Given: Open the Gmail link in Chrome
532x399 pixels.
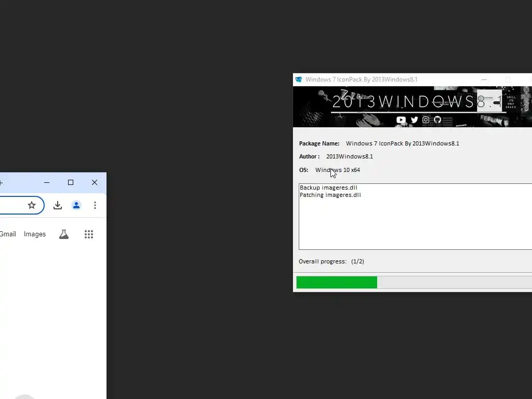Looking at the screenshot, I should (x=8, y=234).
